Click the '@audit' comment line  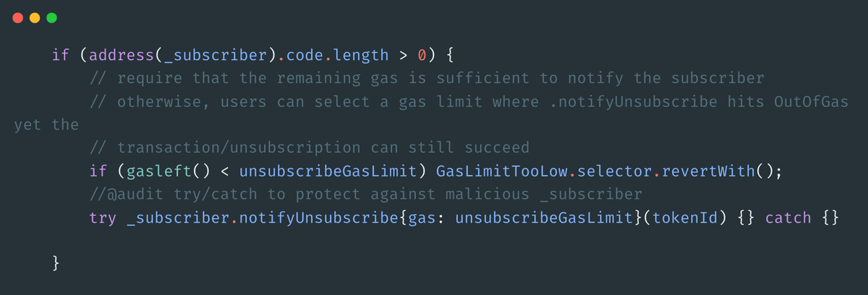365,194
